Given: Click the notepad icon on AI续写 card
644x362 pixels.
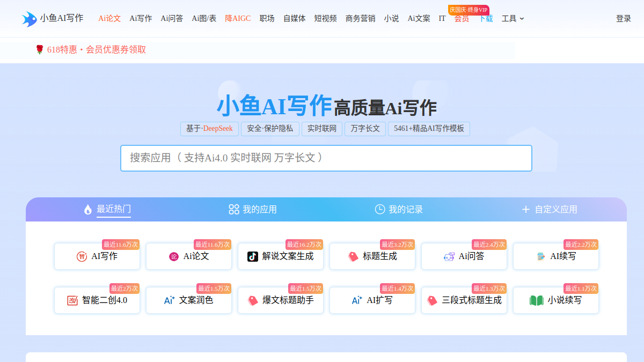Looking at the screenshot, I should (541, 256).
